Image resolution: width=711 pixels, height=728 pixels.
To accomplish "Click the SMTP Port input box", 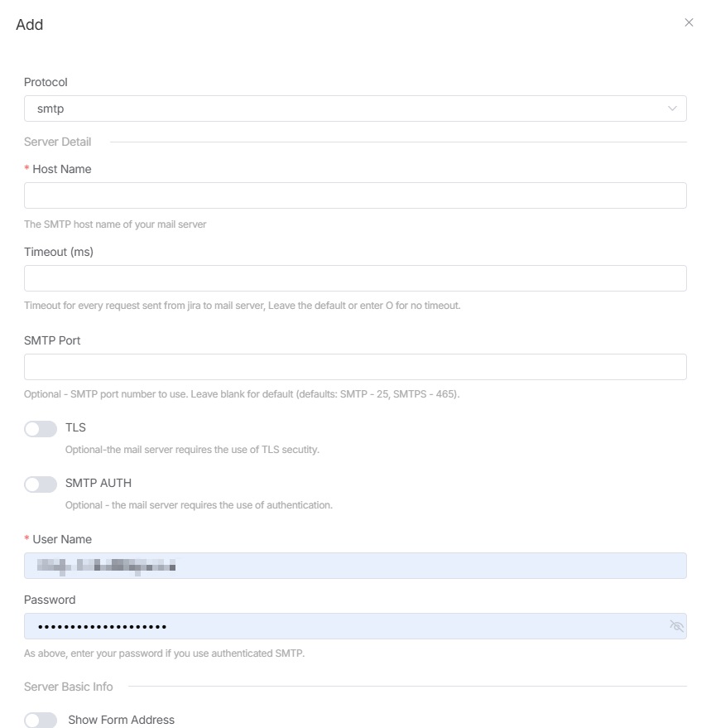I will (x=356, y=367).
